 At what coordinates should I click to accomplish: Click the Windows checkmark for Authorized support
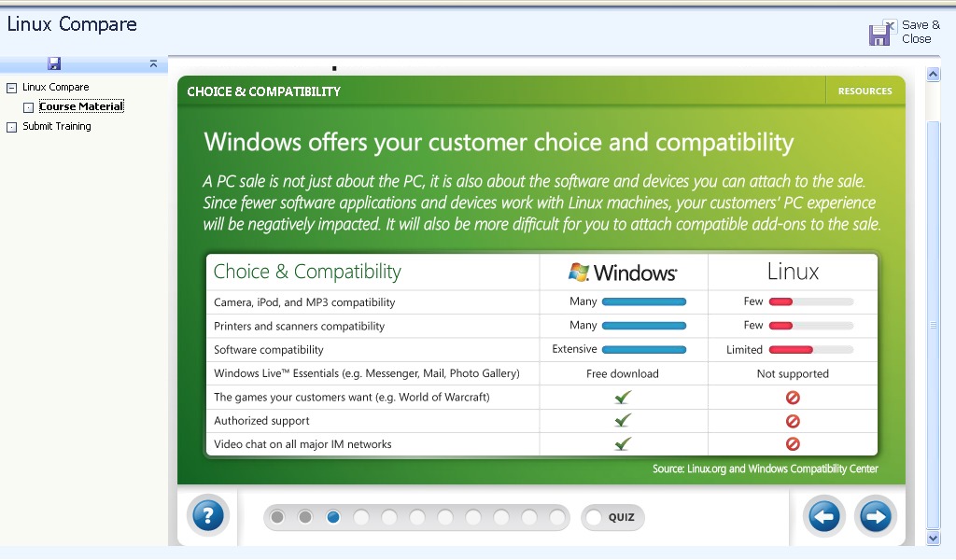(623, 420)
